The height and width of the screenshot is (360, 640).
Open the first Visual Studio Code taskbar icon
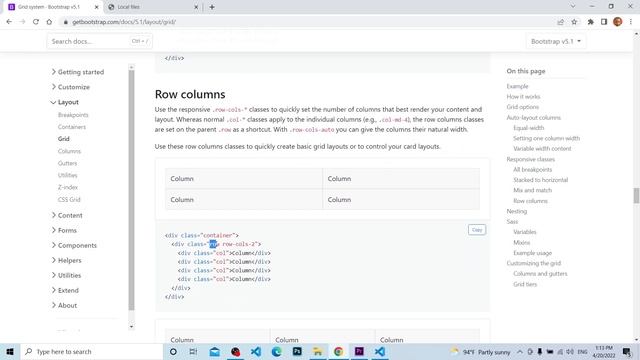[256, 351]
